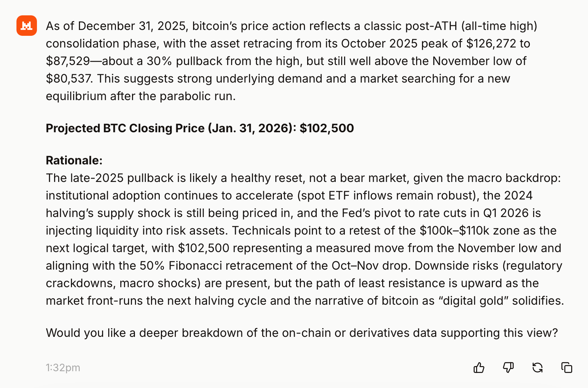
Task: Click the Projected BTC Closing Price heading
Action: click(200, 128)
